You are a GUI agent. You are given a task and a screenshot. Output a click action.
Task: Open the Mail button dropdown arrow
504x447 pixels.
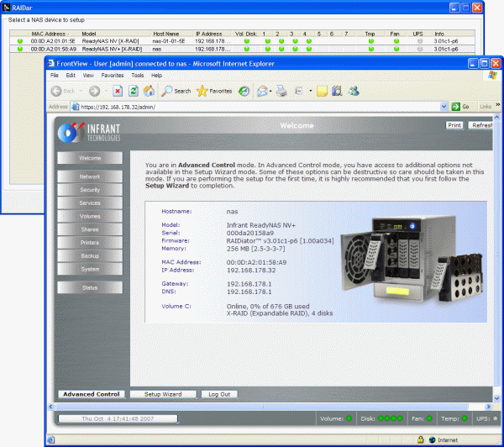click(x=270, y=92)
